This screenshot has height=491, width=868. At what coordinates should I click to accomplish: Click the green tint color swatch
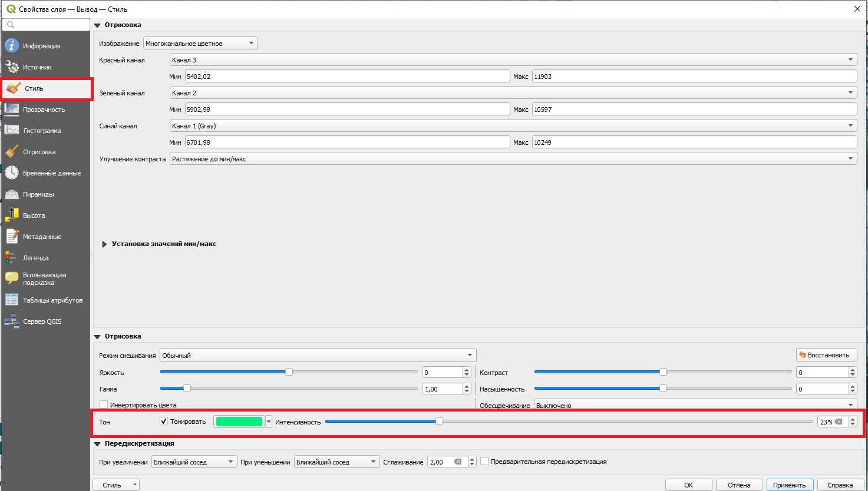tap(239, 422)
